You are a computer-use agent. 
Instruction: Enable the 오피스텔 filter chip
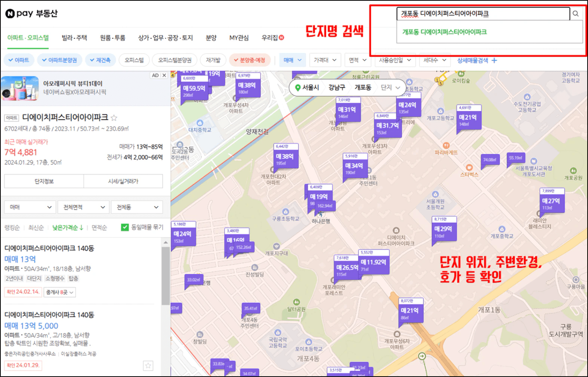click(x=134, y=60)
